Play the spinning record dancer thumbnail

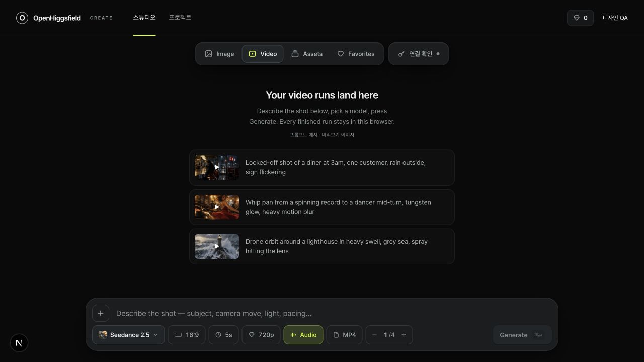pyautogui.click(x=217, y=207)
